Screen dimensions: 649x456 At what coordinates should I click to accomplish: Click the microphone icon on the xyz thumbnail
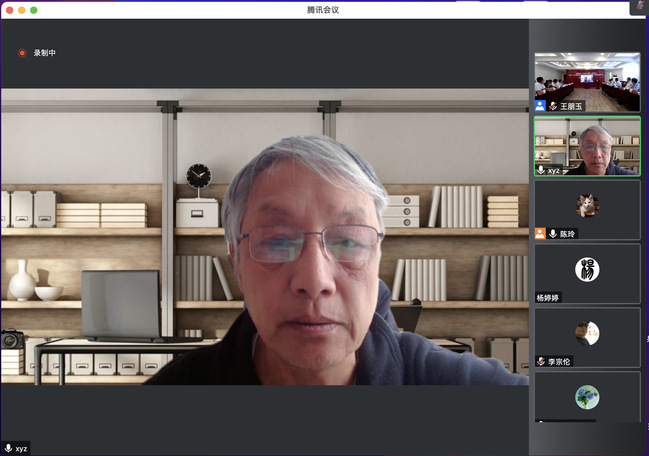tap(541, 170)
